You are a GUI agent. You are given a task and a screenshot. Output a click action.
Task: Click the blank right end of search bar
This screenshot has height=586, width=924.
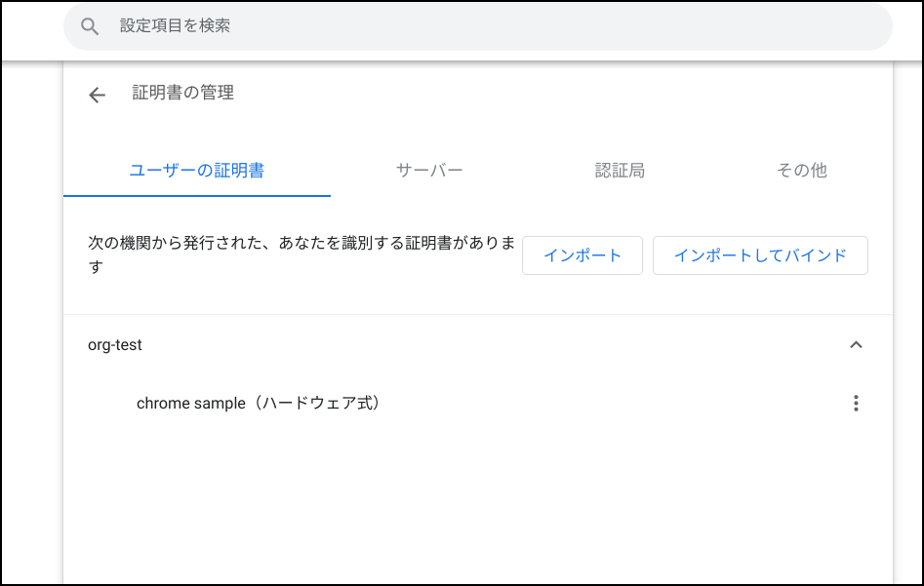click(829, 26)
